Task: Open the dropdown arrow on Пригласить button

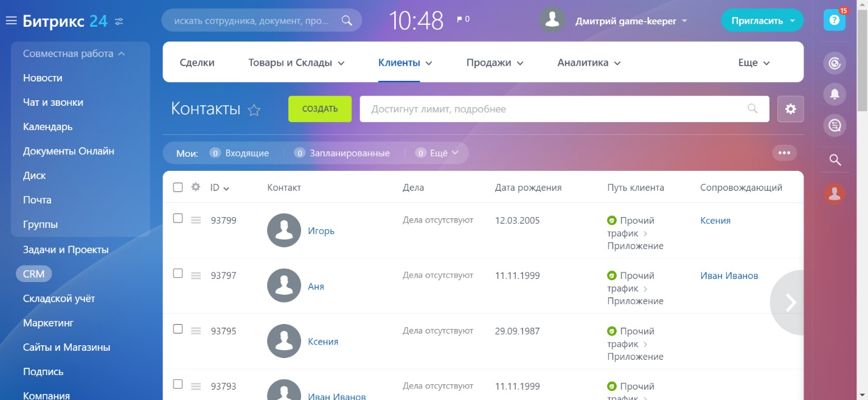Action: pyautogui.click(x=792, y=21)
